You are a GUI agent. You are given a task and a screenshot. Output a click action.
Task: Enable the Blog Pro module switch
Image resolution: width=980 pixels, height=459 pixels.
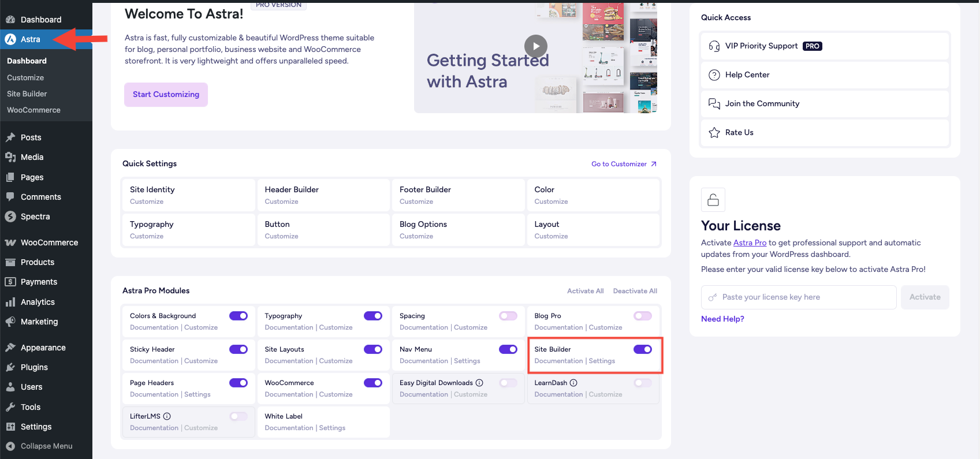tap(643, 316)
